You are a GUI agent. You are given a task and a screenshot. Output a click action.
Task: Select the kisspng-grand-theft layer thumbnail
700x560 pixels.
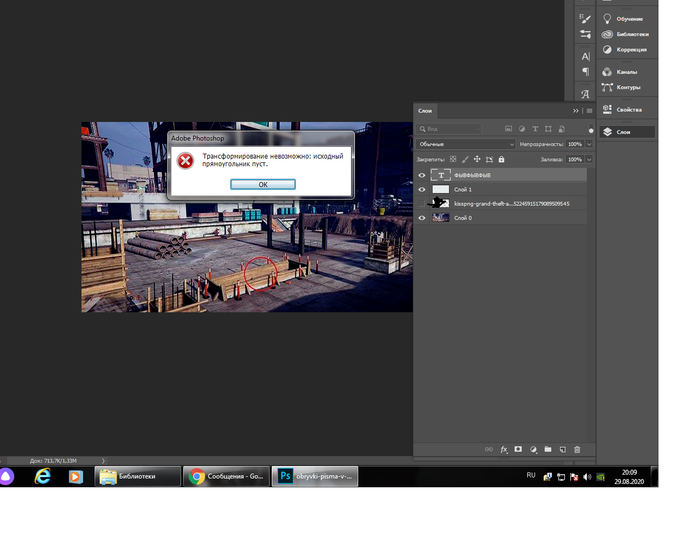440,203
